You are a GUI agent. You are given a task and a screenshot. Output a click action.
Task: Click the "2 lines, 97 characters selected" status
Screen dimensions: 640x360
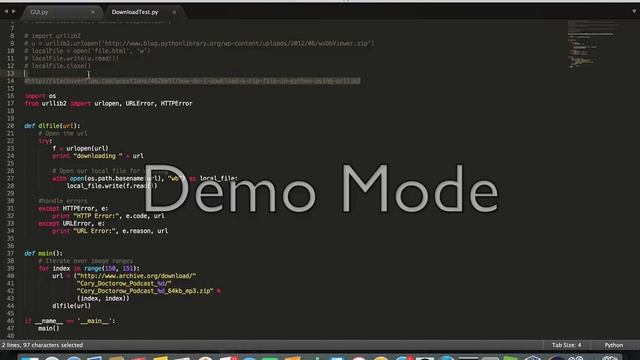pyautogui.click(x=42, y=345)
